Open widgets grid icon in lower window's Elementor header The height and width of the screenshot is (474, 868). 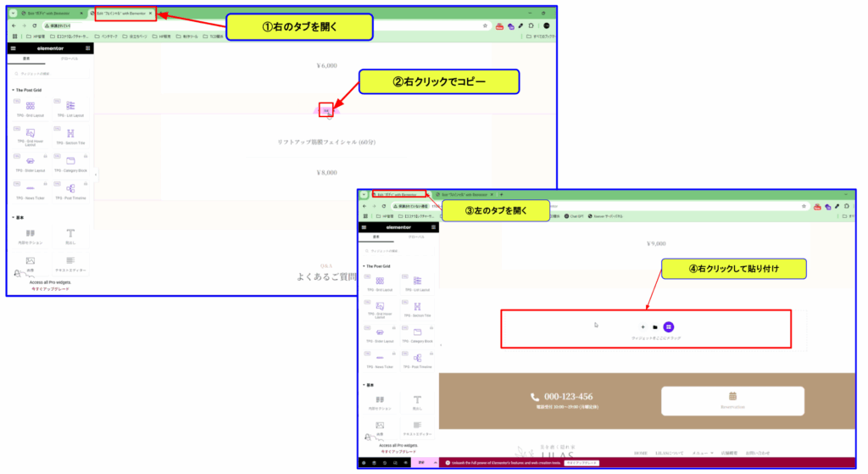tap(433, 227)
